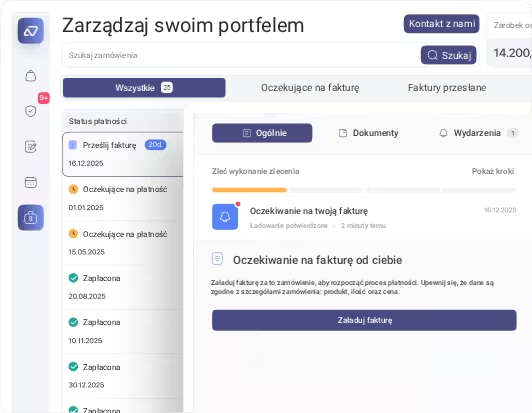Click the Załaduj fakturę button
The height and width of the screenshot is (413, 532).
pyautogui.click(x=364, y=320)
